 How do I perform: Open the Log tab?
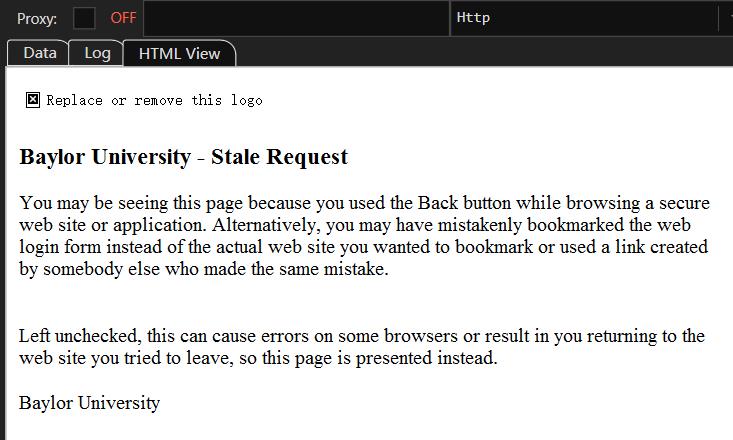click(x=97, y=53)
